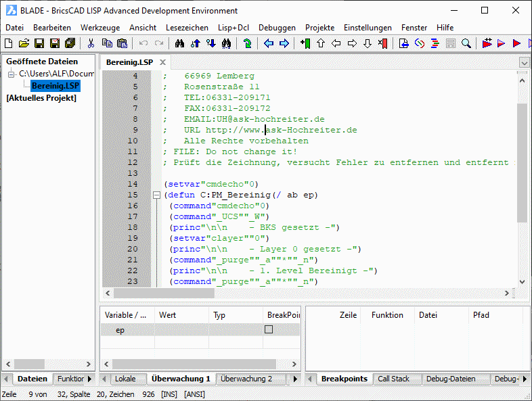This screenshot has height=401, width=532.
Task: Open the Lisp+Dcl menu
Action: (x=234, y=28)
